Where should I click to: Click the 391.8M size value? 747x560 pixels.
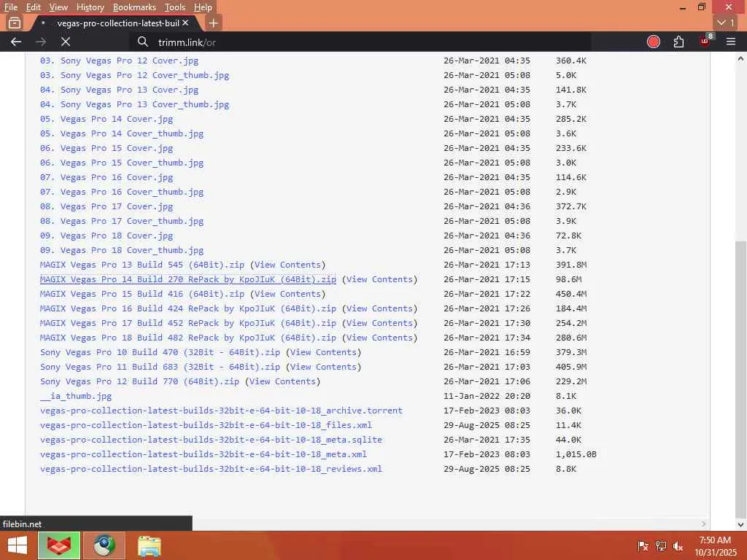click(x=571, y=265)
